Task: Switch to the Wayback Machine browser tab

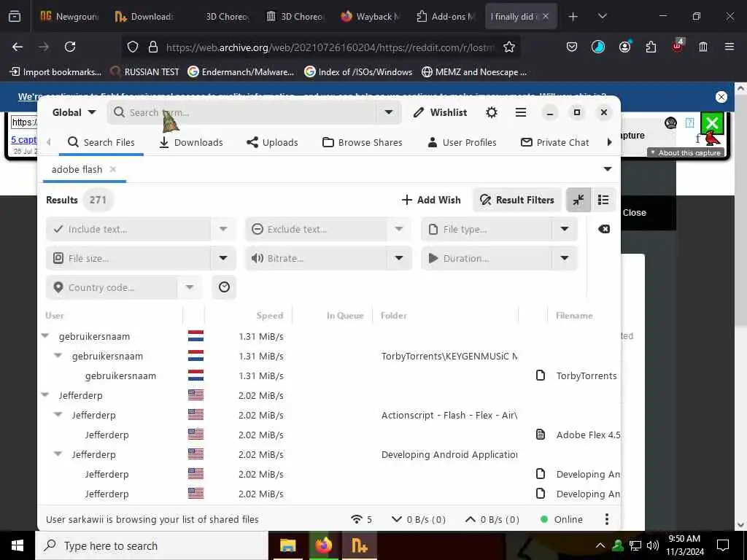Action: 370,17
